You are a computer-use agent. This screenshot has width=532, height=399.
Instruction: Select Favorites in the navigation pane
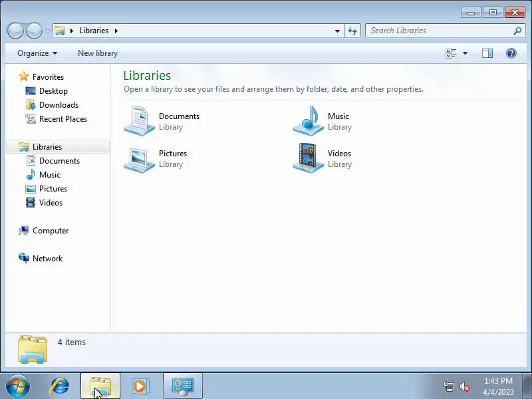(x=48, y=77)
